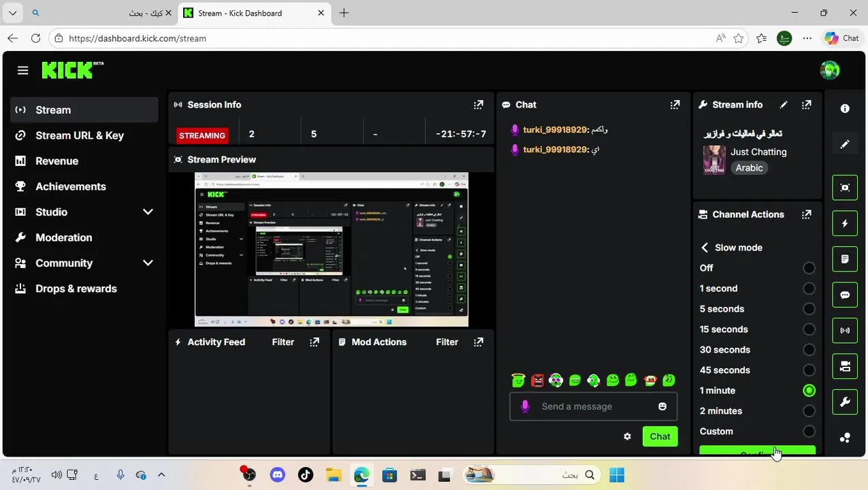Add page to favorites with star icon
The height and width of the screenshot is (490, 868).
[x=738, y=38]
